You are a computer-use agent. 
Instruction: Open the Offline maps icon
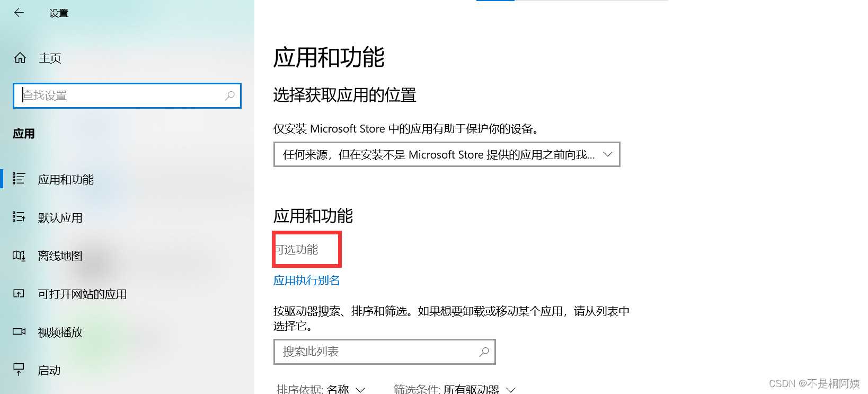pos(19,256)
